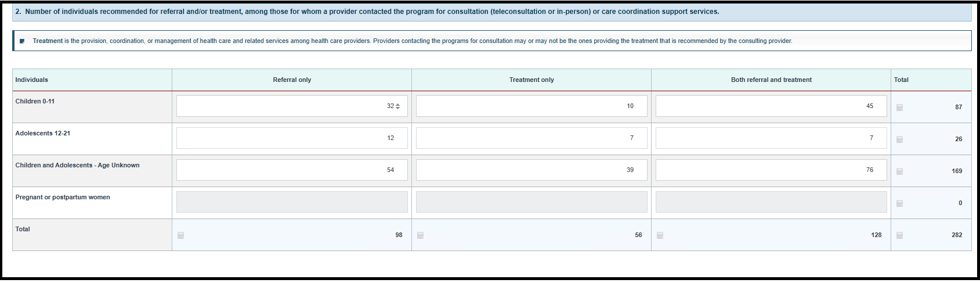Click the Treatment only column header

[531, 80]
